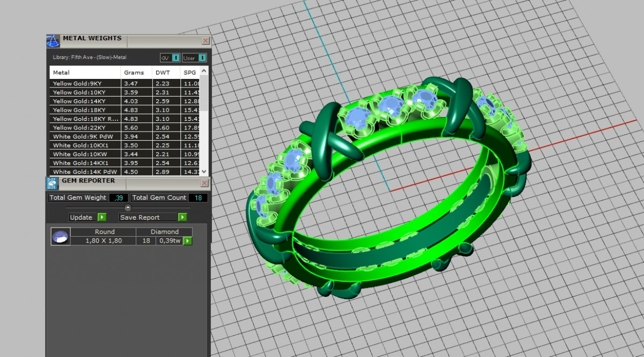Viewport: 644px width, 357px height.
Task: Click the Gem Reporter panel icon
Action: (53, 183)
